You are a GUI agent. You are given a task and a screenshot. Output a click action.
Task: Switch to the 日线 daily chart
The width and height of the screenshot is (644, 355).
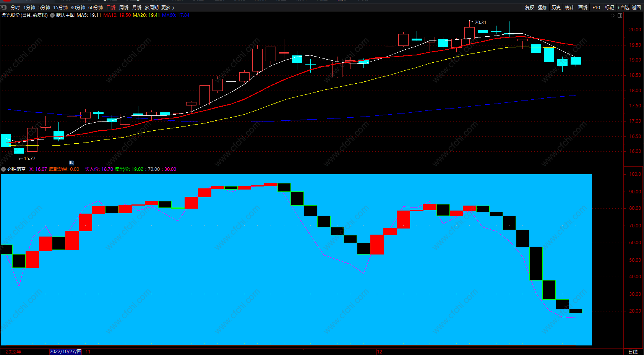111,8
